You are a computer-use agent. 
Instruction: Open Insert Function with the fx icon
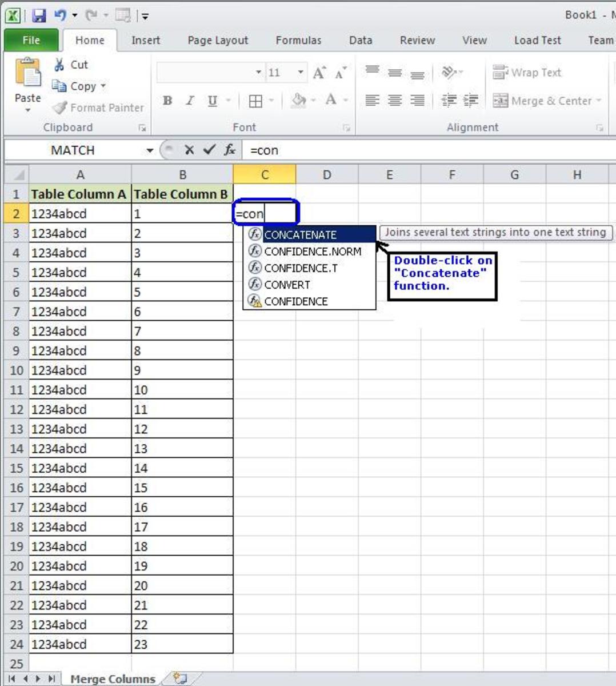click(x=230, y=150)
